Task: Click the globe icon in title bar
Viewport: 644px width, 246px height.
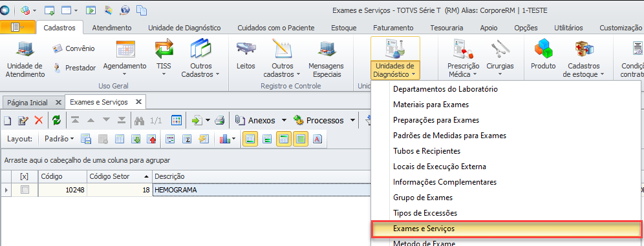Action: point(125,10)
